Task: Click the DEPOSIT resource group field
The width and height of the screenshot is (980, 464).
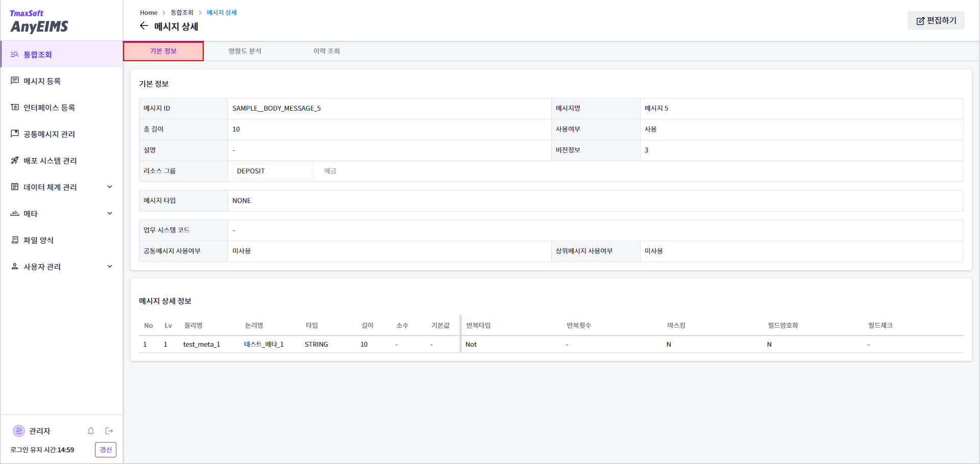Action: point(273,171)
